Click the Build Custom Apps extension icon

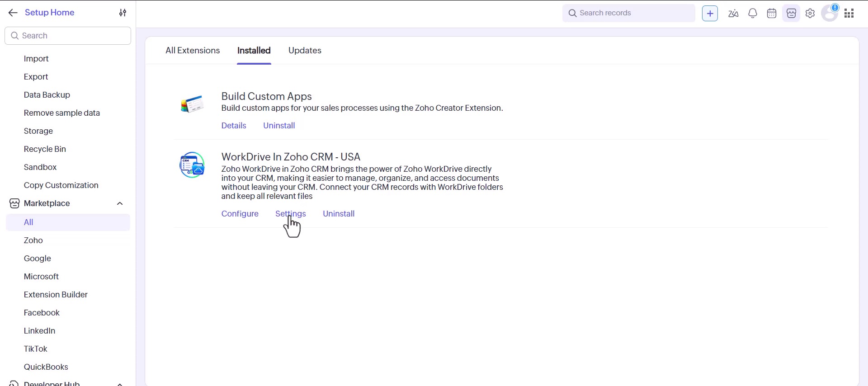(x=192, y=104)
